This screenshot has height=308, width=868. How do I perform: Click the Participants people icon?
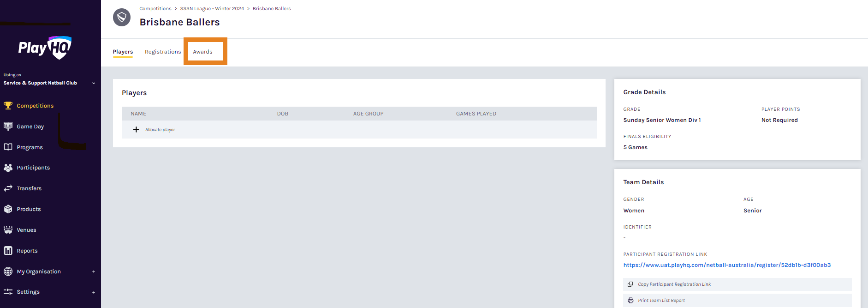pos(8,168)
